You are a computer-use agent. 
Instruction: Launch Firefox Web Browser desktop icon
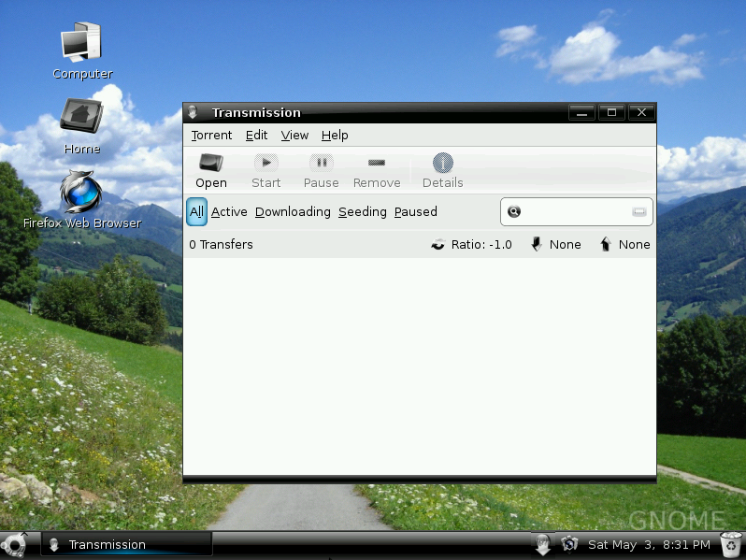coord(82,200)
